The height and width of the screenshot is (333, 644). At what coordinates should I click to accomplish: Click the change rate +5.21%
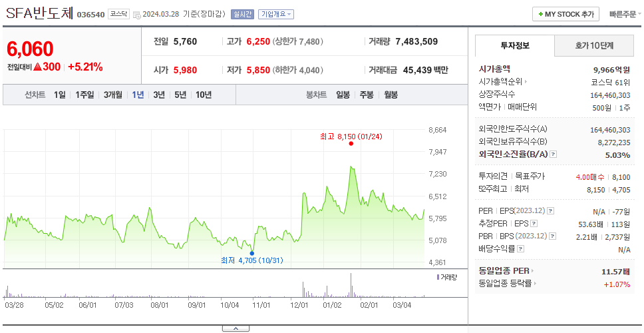coord(85,67)
